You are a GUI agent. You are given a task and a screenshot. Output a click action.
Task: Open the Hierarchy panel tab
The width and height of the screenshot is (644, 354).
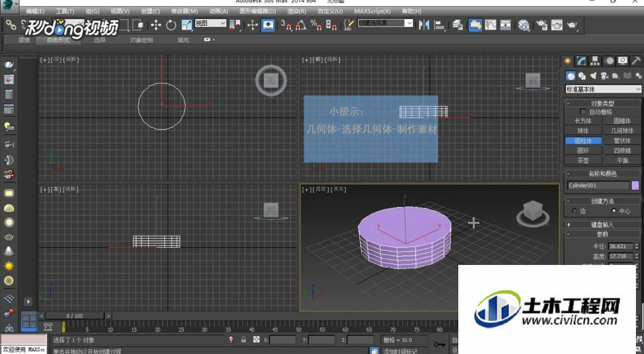coord(595,61)
